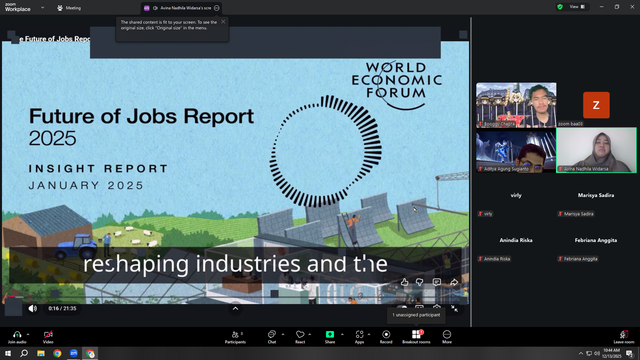
Task: Select Avina Nadhila Widarsa video tile
Action: 596,150
